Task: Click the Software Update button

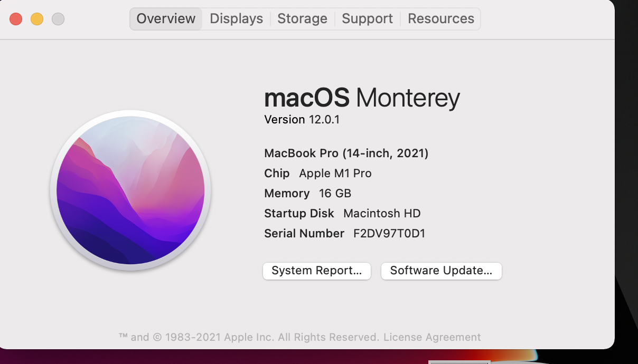Action: coord(441,271)
